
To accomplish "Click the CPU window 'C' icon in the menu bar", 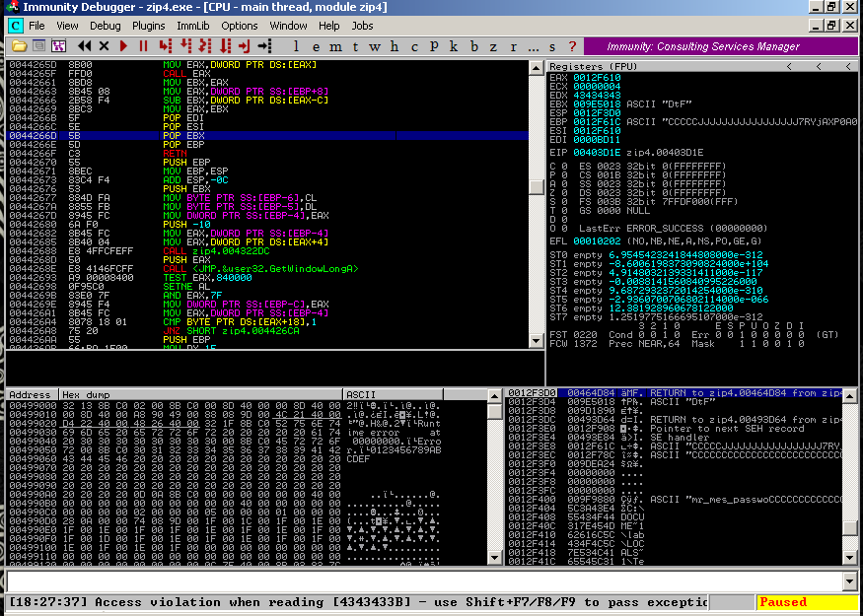I will click(x=16, y=26).
